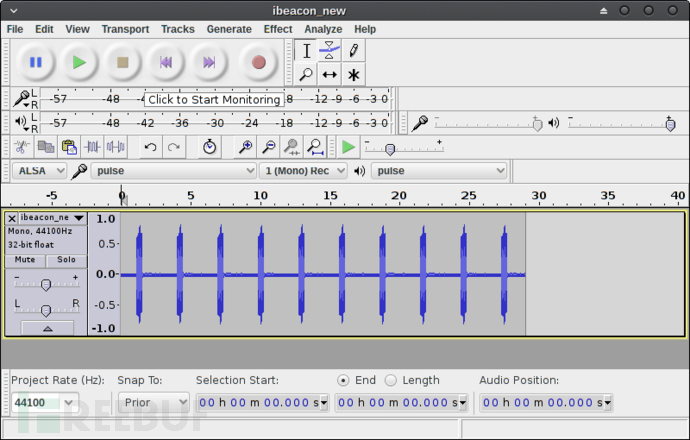Image resolution: width=690 pixels, height=440 pixels.
Task: Click the playback speed slider handle
Action: tap(390, 150)
